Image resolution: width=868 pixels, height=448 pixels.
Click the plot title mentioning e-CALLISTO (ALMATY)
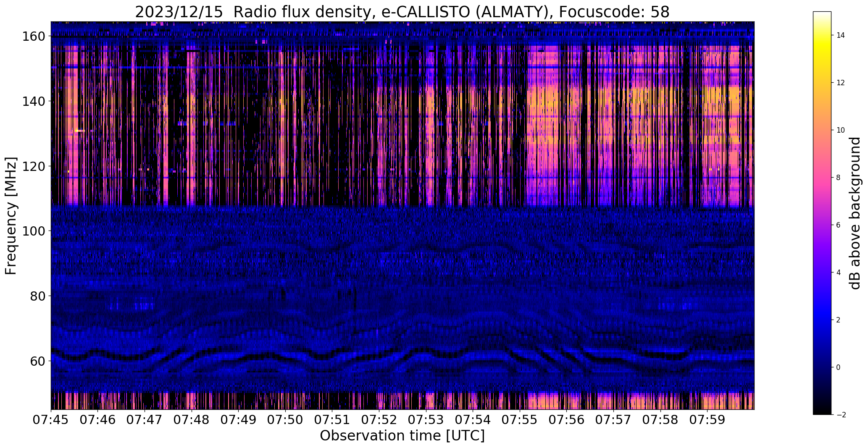pos(402,12)
